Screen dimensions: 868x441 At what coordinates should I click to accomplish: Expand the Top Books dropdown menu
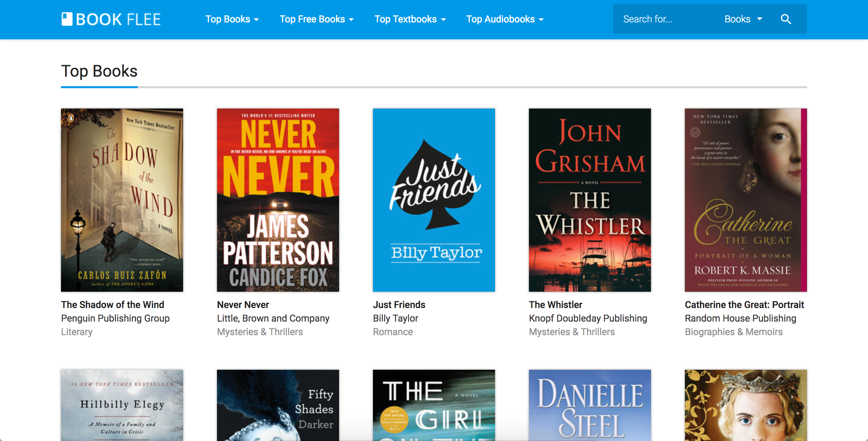coord(232,19)
